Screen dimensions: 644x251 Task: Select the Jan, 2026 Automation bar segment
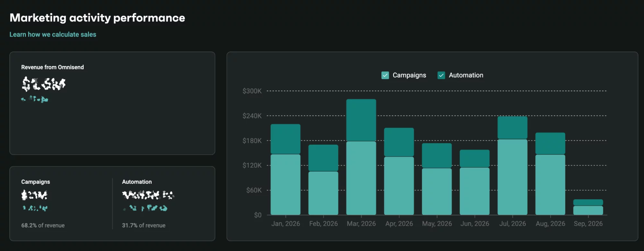(285, 139)
